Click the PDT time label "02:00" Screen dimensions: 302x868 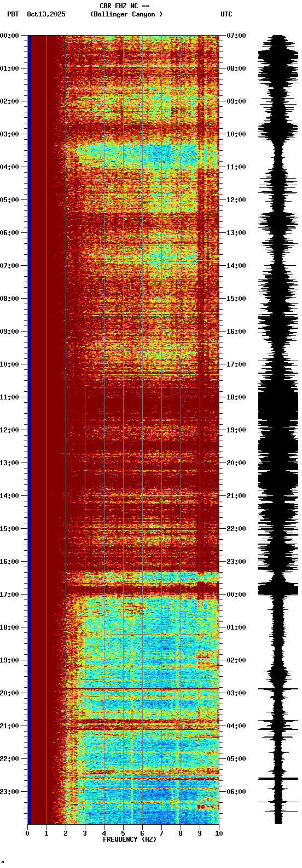pos(9,101)
